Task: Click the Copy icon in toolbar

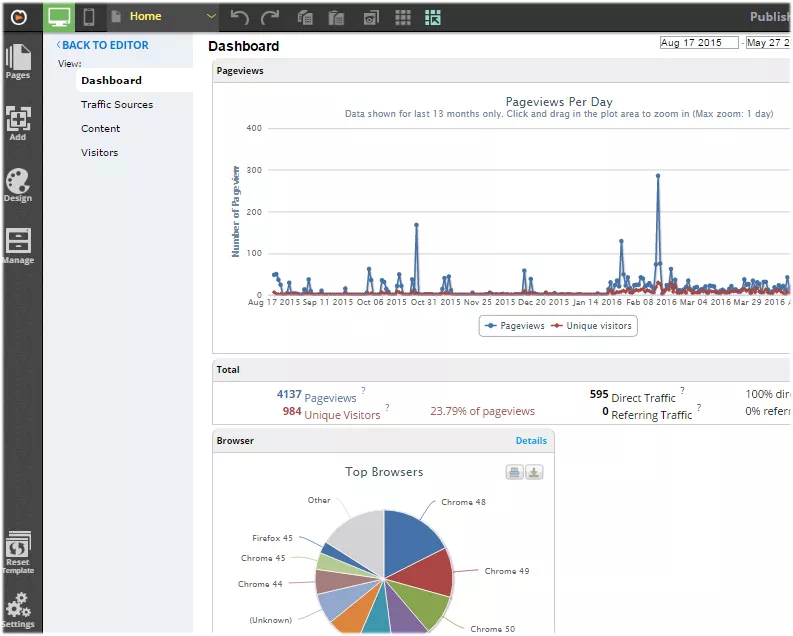Action: [305, 18]
